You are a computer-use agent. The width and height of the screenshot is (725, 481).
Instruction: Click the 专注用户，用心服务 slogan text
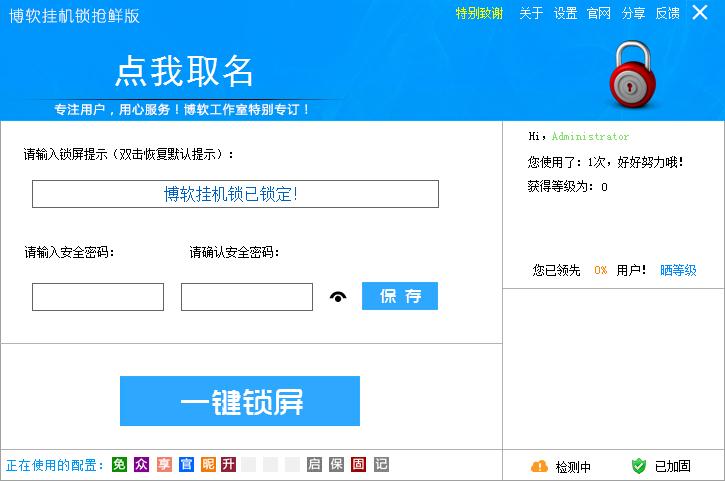[x=181, y=110]
